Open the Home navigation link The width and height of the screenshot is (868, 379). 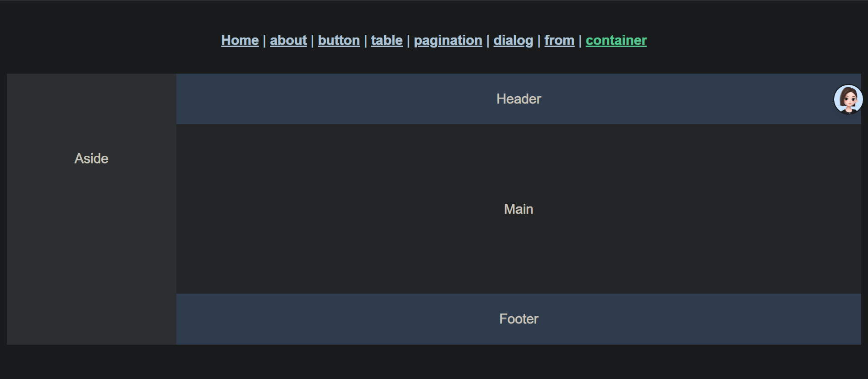[240, 41]
